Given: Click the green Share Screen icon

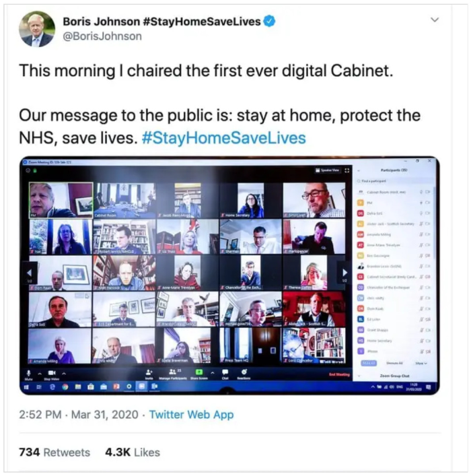Looking at the screenshot, I should [198, 372].
